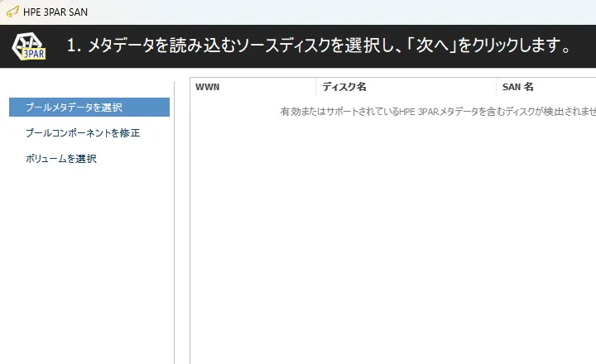Click the HPE 3PAR SAN window title
The image size is (596, 364).
[x=55, y=12]
